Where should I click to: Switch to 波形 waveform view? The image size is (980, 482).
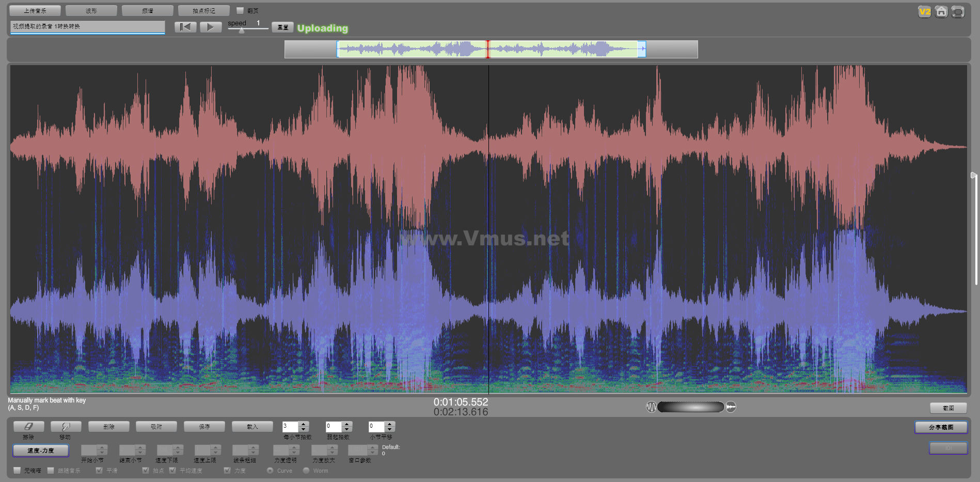[91, 10]
